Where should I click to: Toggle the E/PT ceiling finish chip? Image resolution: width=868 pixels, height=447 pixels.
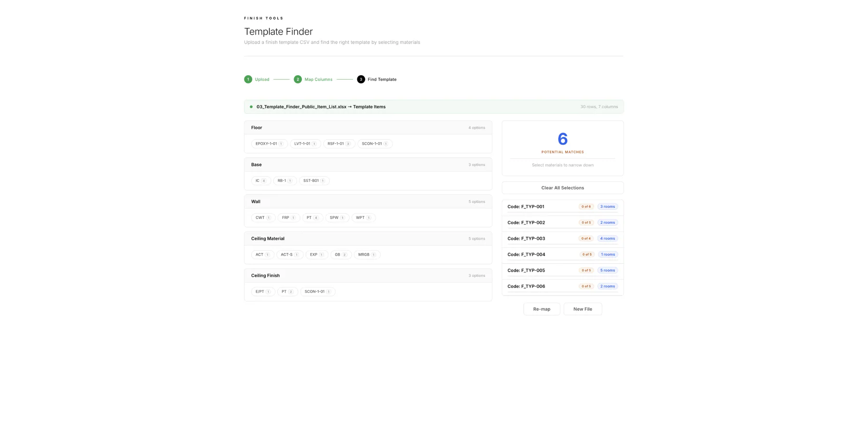click(262, 291)
